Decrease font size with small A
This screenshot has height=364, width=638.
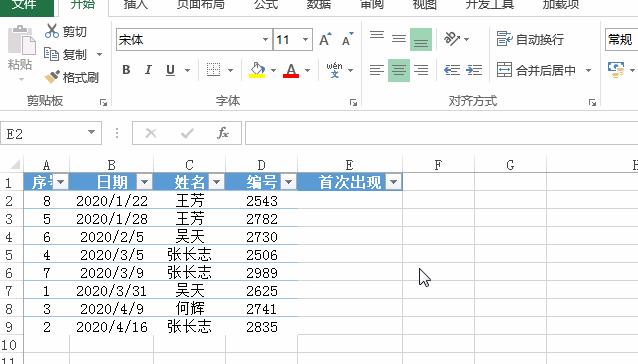pyautogui.click(x=347, y=39)
